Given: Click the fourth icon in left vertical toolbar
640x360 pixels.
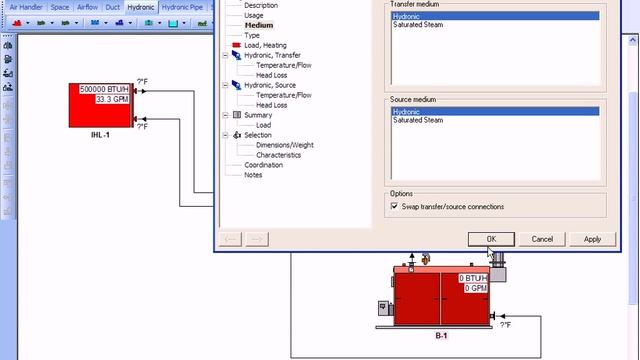Looking at the screenshot, I should (x=8, y=87).
